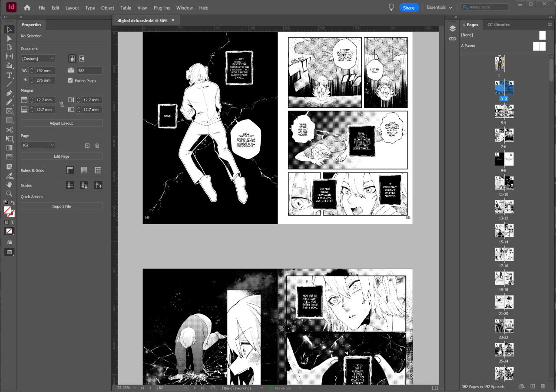The height and width of the screenshot is (392, 556).
Task: Select the Gradient Feather tool
Action: tap(10, 156)
